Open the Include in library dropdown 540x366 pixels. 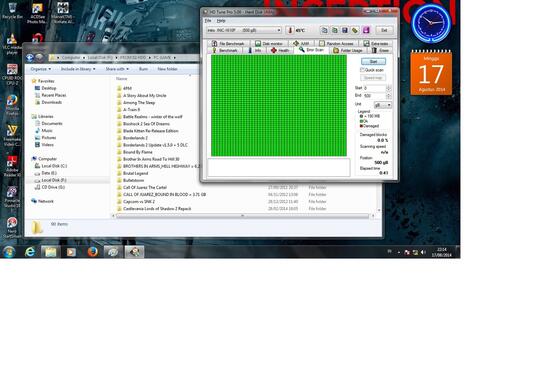coord(78,69)
